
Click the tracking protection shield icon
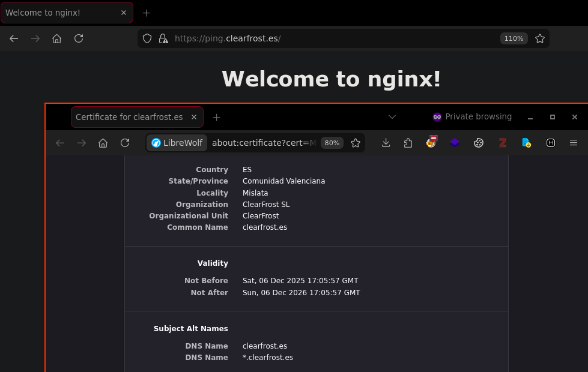[x=147, y=38]
